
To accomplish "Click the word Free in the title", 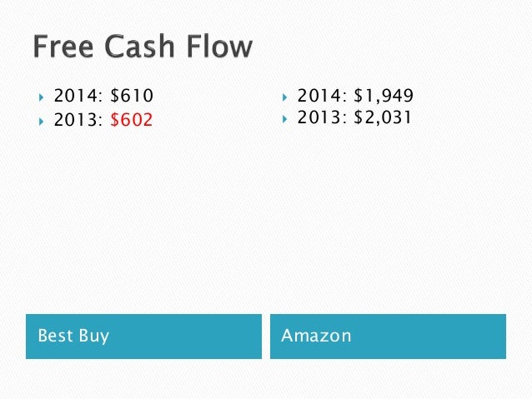I will (x=63, y=46).
